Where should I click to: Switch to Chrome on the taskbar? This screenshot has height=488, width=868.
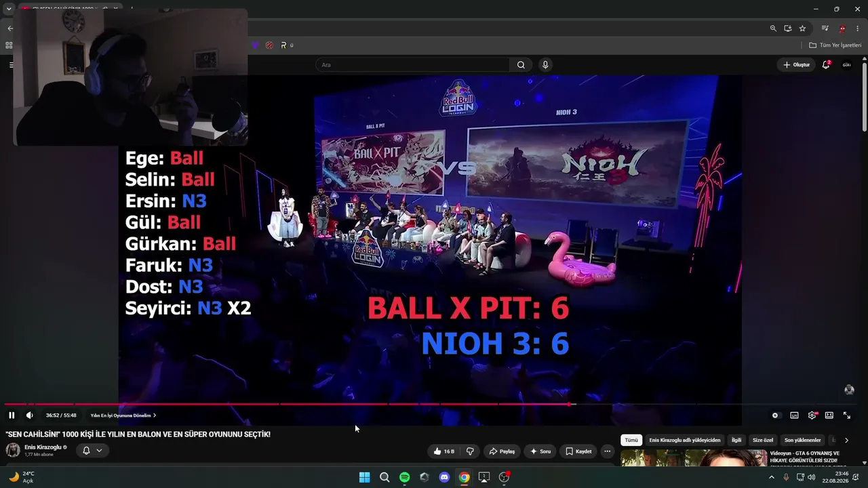coord(464,477)
